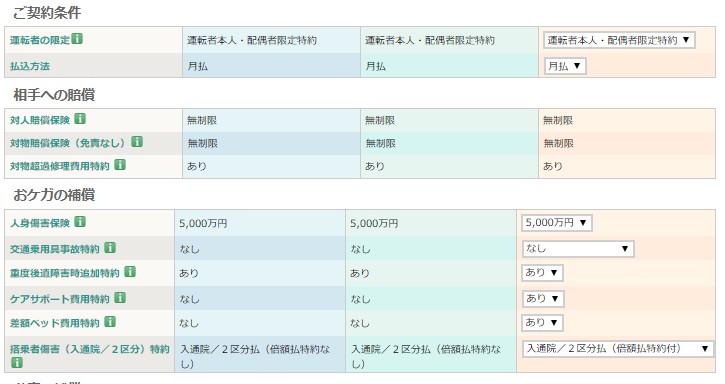The image size is (725, 384).
Task: Open 運転者本人・配偶者限定特約 dropdown
Action: [x=619, y=40]
